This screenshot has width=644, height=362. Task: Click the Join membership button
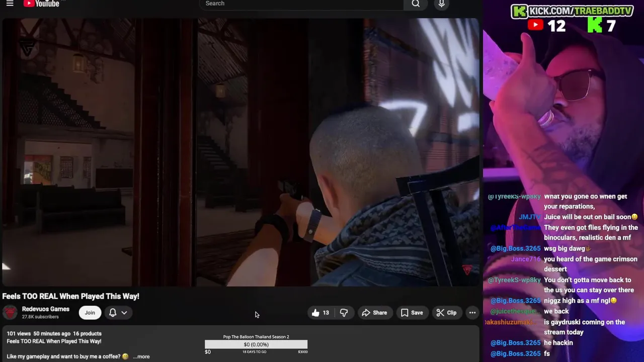click(90, 313)
